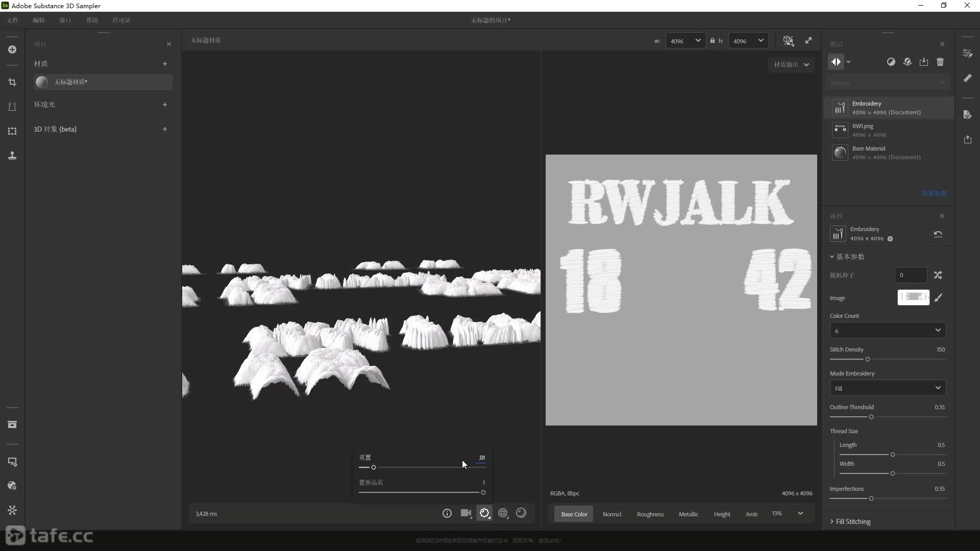Expand the Fill Stitching section
Image resolution: width=980 pixels, height=551 pixels.
coord(850,521)
